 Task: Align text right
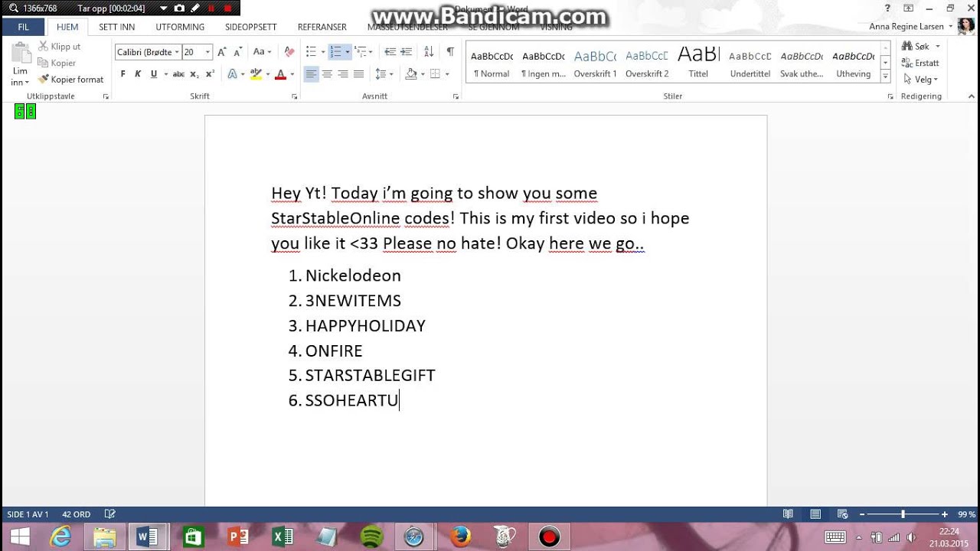click(x=343, y=74)
